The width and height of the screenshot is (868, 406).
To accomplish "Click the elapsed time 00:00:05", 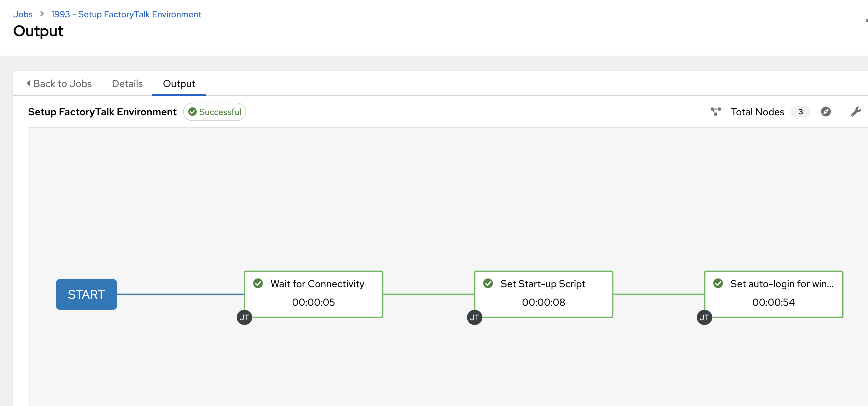I will (313, 302).
